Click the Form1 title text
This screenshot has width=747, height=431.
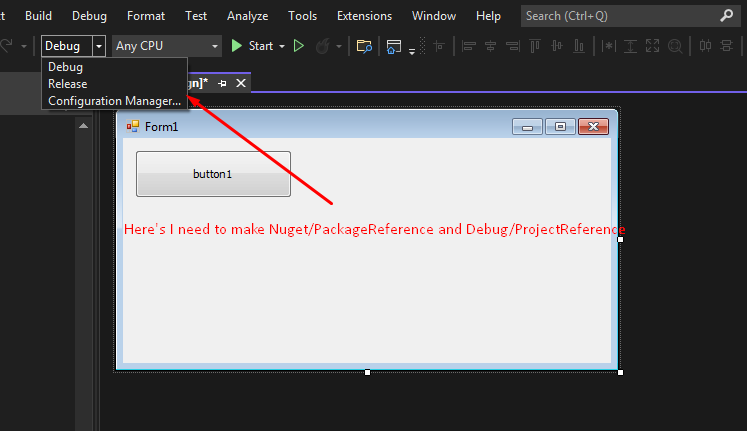pyautogui.click(x=162, y=127)
